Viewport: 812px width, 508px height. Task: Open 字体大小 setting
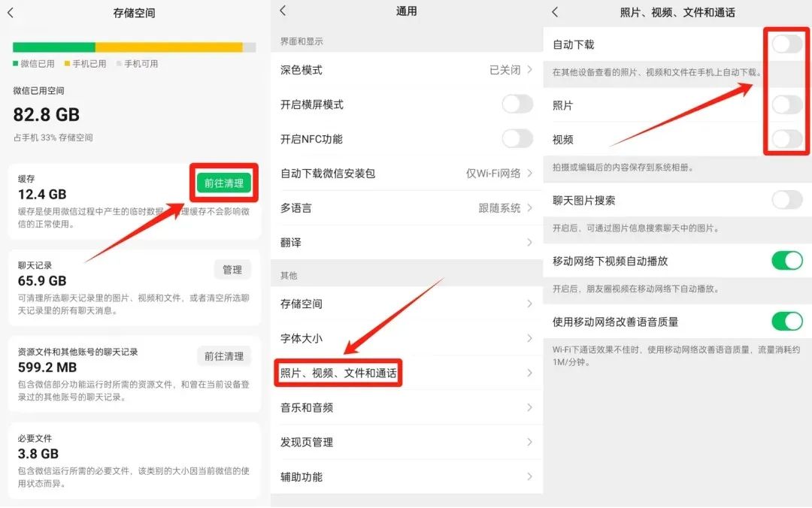point(407,338)
